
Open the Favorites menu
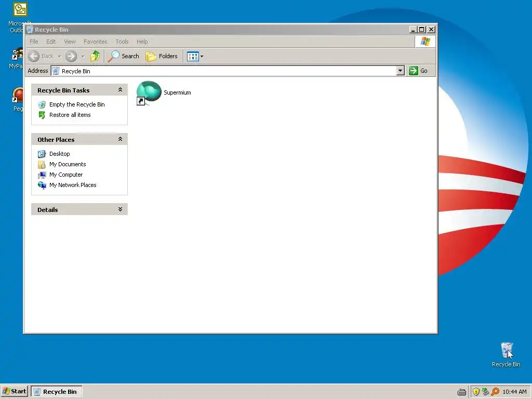96,42
